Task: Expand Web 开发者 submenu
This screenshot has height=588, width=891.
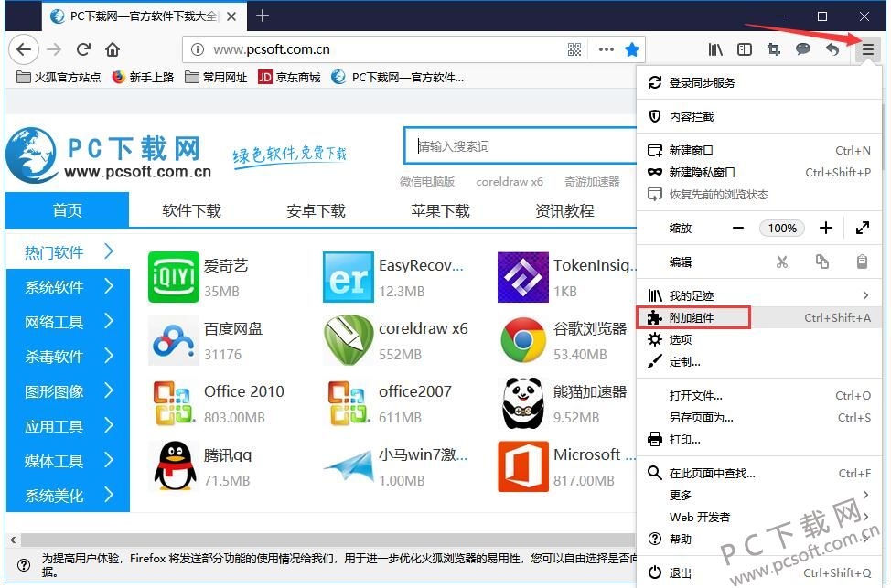Action: pos(759,517)
